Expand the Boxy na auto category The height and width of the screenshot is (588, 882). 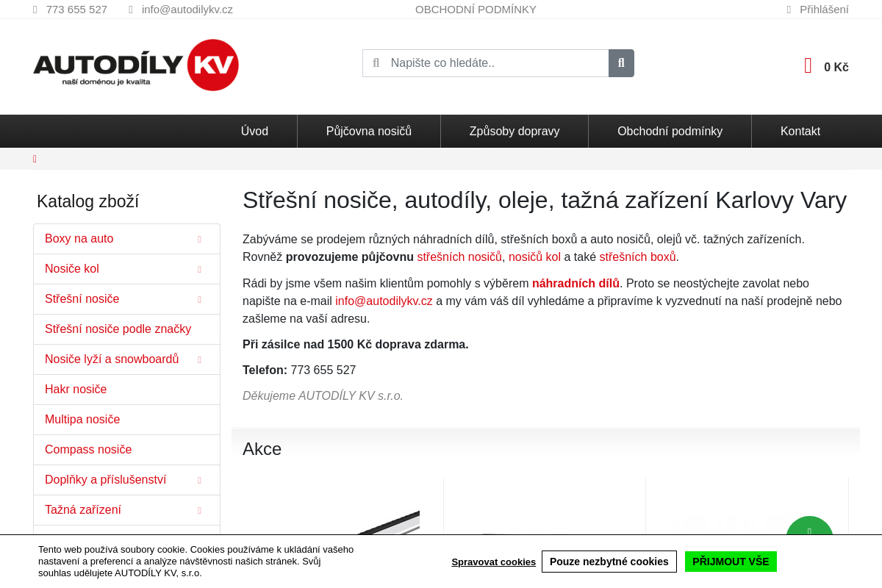tap(199, 239)
